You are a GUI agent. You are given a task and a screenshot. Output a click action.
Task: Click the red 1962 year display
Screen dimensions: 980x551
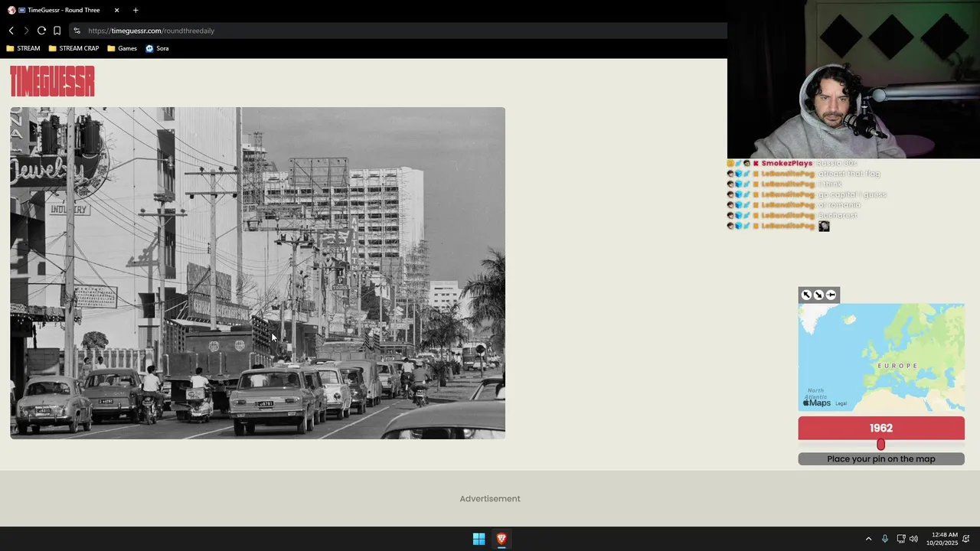click(881, 428)
